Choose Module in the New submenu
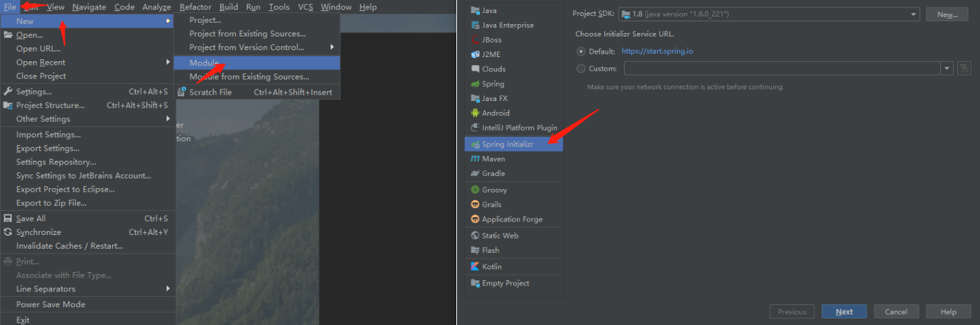 (256, 63)
